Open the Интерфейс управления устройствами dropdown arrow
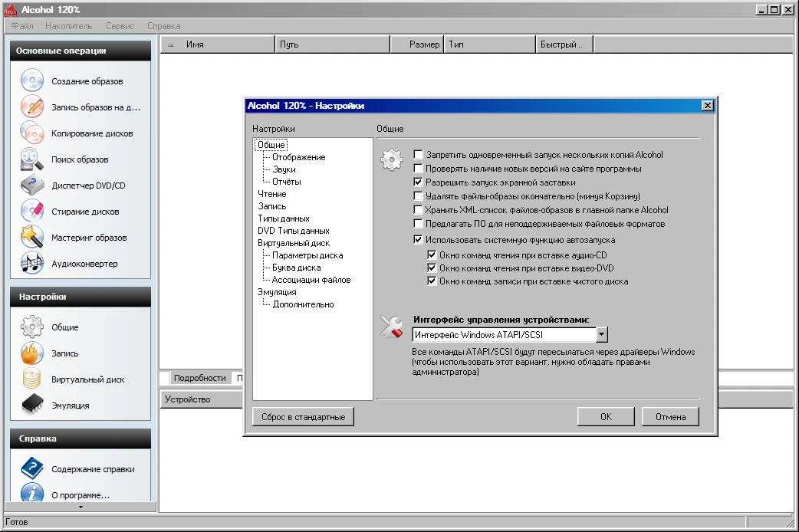This screenshot has height=532, width=799. click(602, 334)
